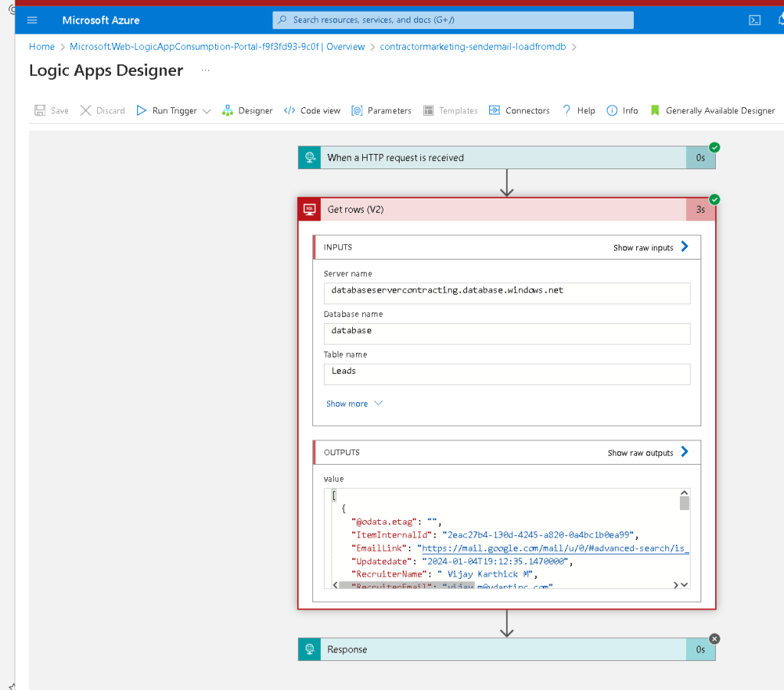Select the Table name Leads field

507,374
